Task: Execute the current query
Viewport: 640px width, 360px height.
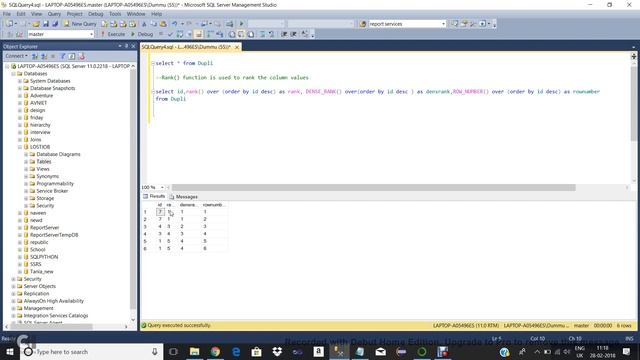Action: point(113,34)
